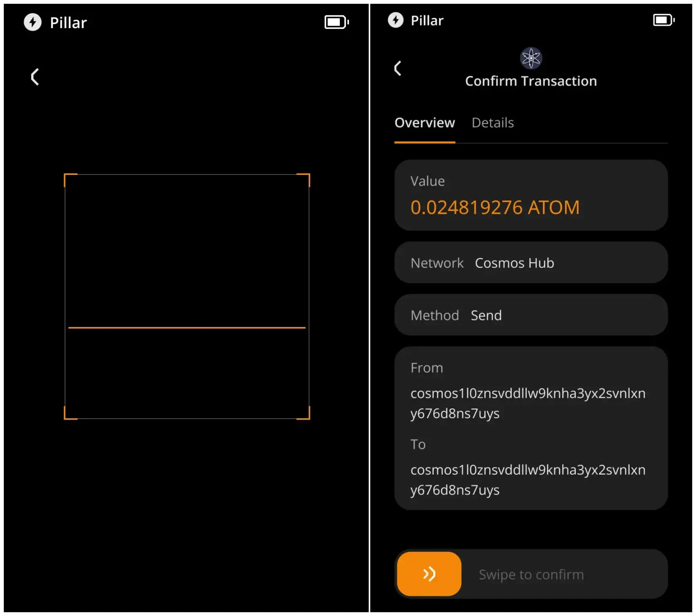The width and height of the screenshot is (696, 616).
Task: Click the Pillar bolt logo on scanner screen
Action: [x=33, y=22]
